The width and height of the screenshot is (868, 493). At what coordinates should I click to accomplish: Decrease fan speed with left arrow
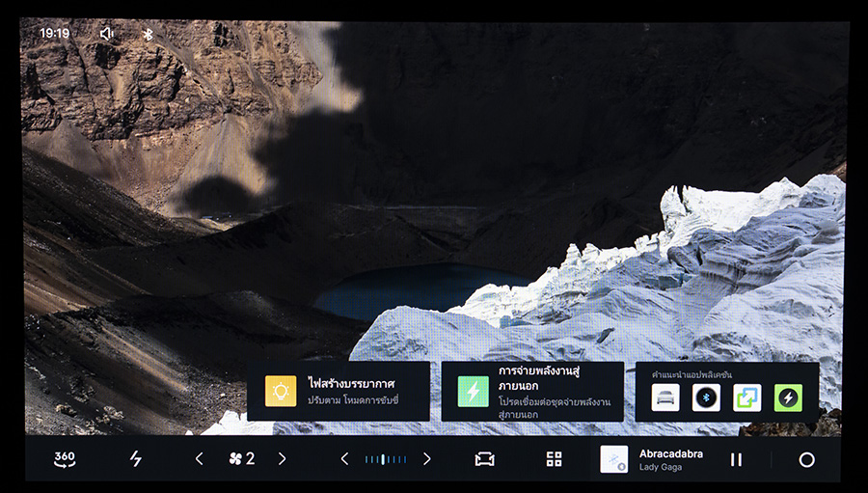(200, 459)
